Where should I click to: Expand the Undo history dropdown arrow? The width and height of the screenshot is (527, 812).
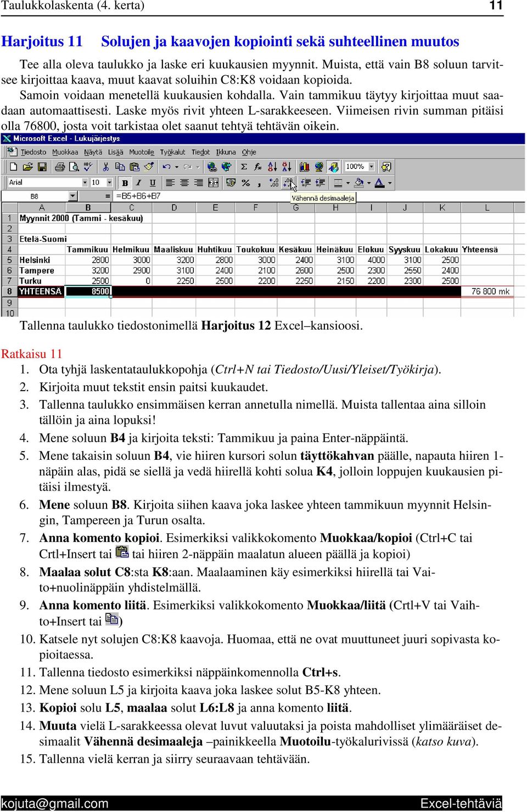pos(176,167)
